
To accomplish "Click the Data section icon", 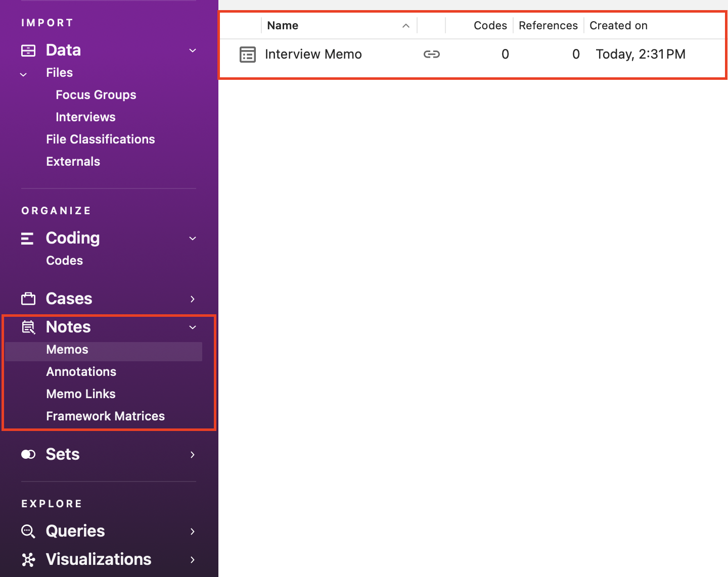I will pyautogui.click(x=28, y=51).
